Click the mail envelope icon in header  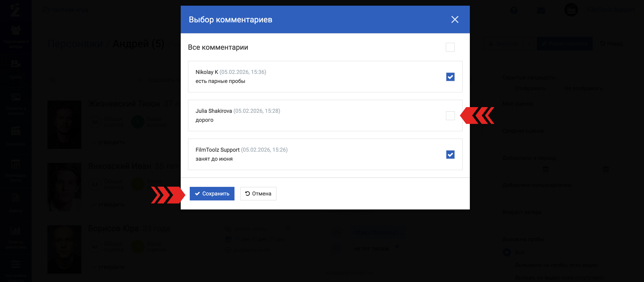541,10
